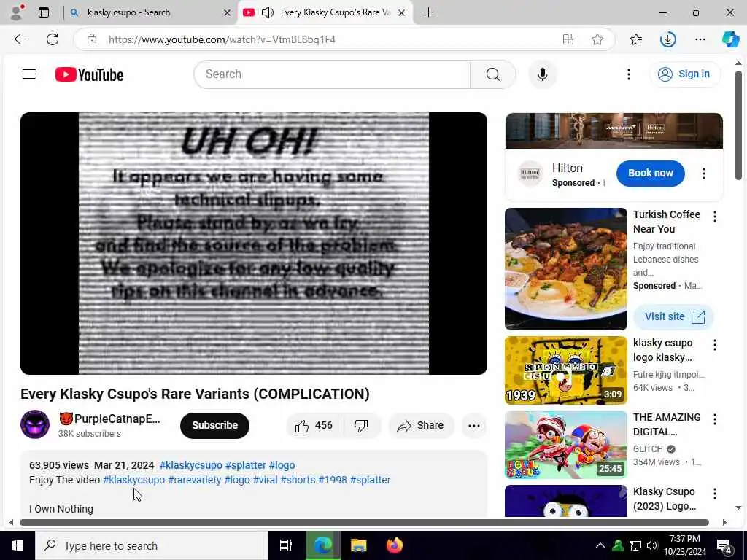Open The Amazing Digital Circus thumbnail
747x560 pixels.
click(x=566, y=445)
